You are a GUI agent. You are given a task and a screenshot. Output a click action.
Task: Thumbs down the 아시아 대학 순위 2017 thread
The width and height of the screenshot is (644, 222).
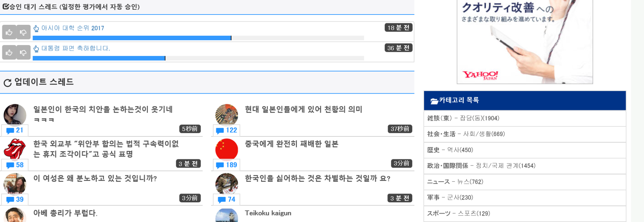coord(23,32)
